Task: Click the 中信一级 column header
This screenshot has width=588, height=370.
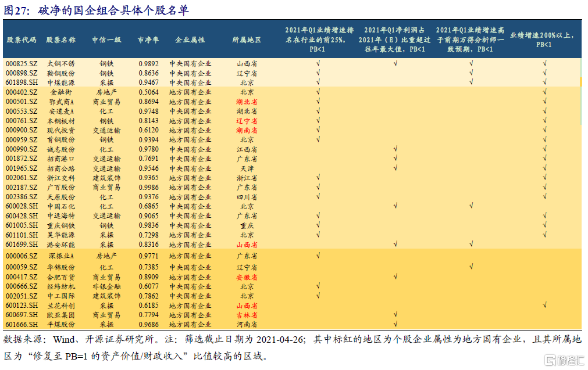Action: (x=106, y=39)
